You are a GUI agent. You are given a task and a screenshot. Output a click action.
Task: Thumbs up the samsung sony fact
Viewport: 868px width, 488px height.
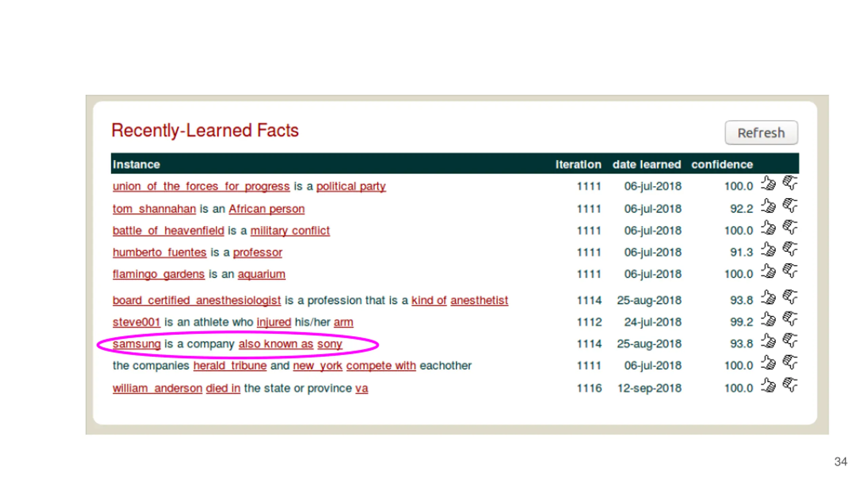pyautogui.click(x=768, y=341)
